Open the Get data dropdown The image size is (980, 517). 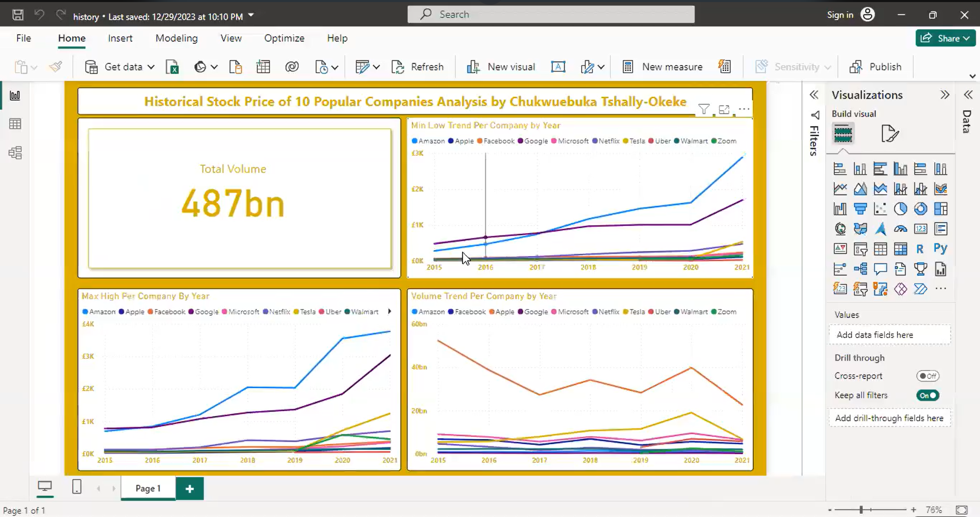point(151,67)
